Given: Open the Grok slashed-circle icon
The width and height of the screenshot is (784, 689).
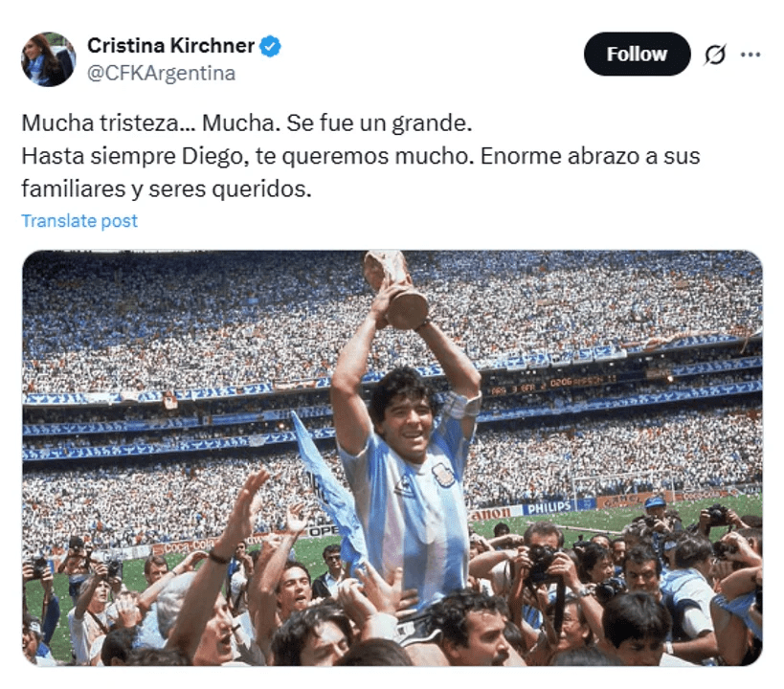Looking at the screenshot, I should tap(715, 55).
